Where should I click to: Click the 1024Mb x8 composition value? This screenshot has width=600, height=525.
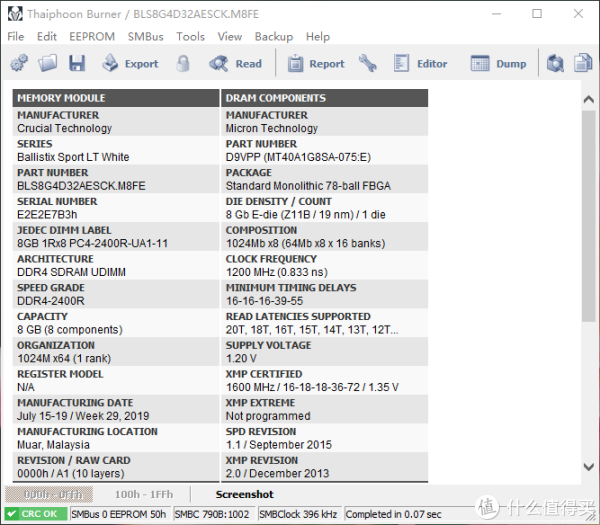pyautogui.click(x=305, y=243)
